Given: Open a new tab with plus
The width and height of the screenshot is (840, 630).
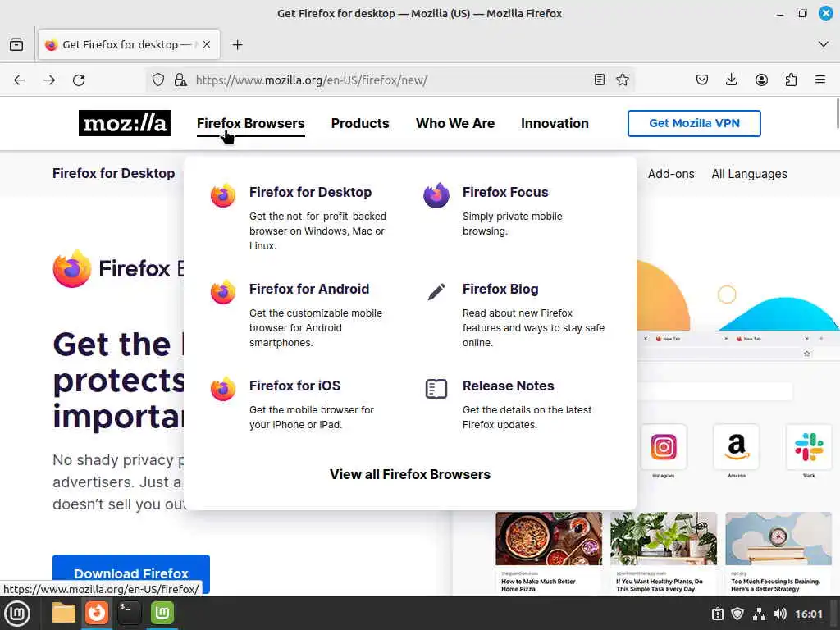Looking at the screenshot, I should click(x=237, y=45).
